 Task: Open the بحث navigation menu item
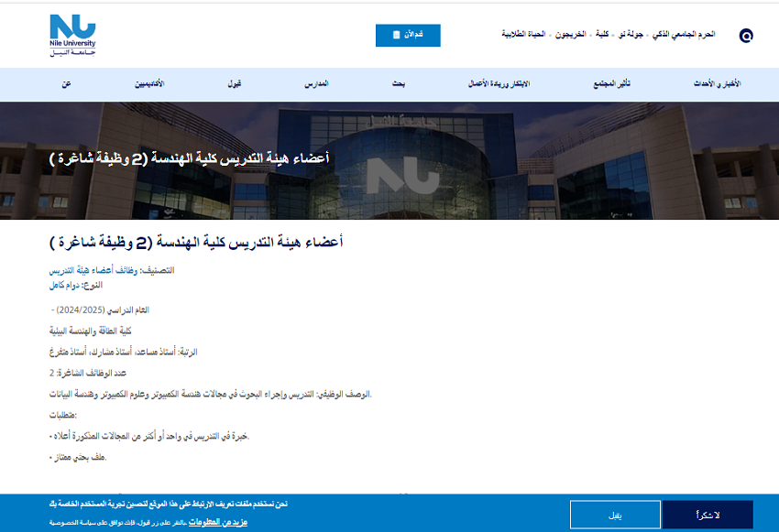click(399, 84)
